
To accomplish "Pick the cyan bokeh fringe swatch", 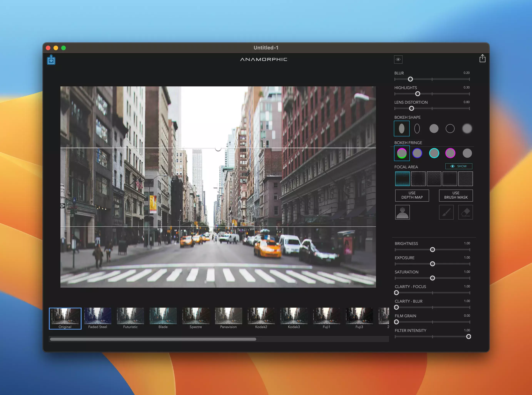I will click(434, 153).
